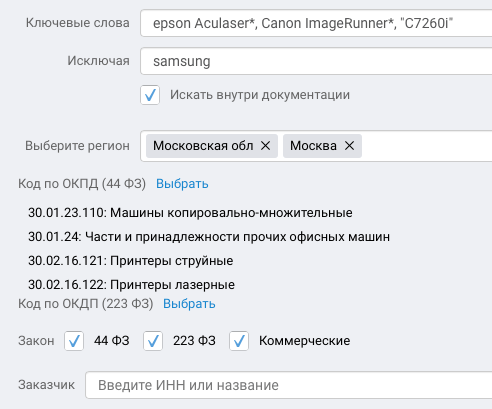Disable the Коммерческие checkbox
The image size is (492, 409).
(239, 341)
